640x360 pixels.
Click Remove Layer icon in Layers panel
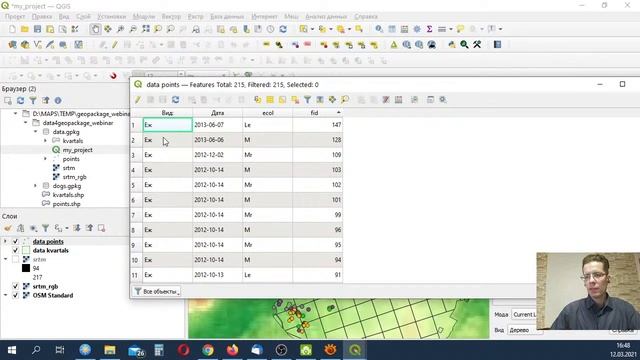(101, 228)
